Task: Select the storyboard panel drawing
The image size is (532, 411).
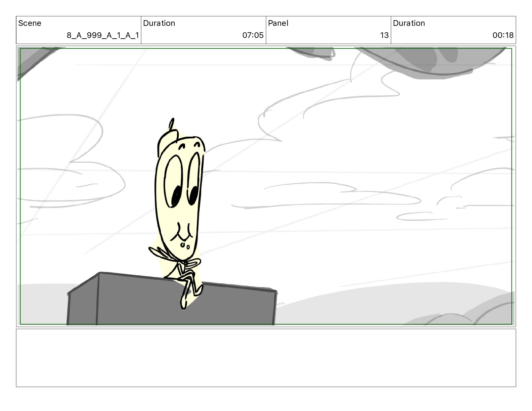Action: point(266,186)
